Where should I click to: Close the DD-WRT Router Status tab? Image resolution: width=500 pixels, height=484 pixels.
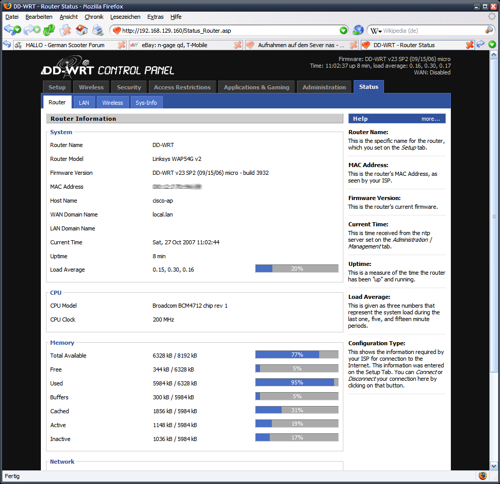pos(469,45)
